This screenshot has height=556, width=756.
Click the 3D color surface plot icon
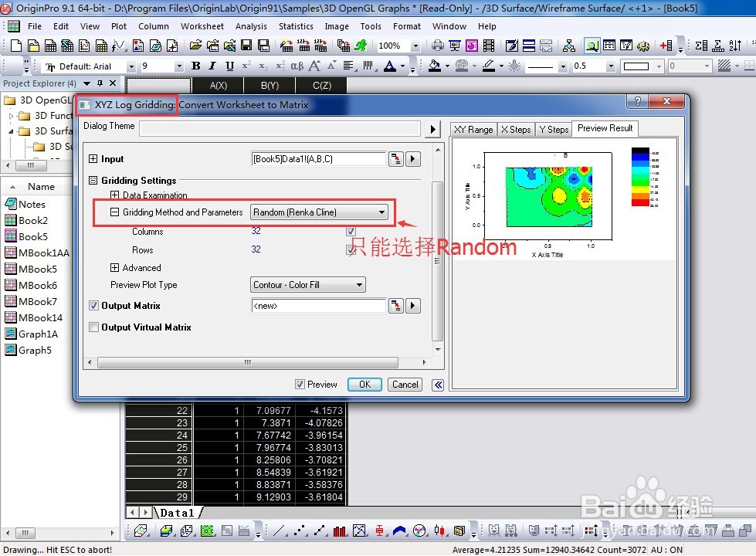click(x=166, y=531)
